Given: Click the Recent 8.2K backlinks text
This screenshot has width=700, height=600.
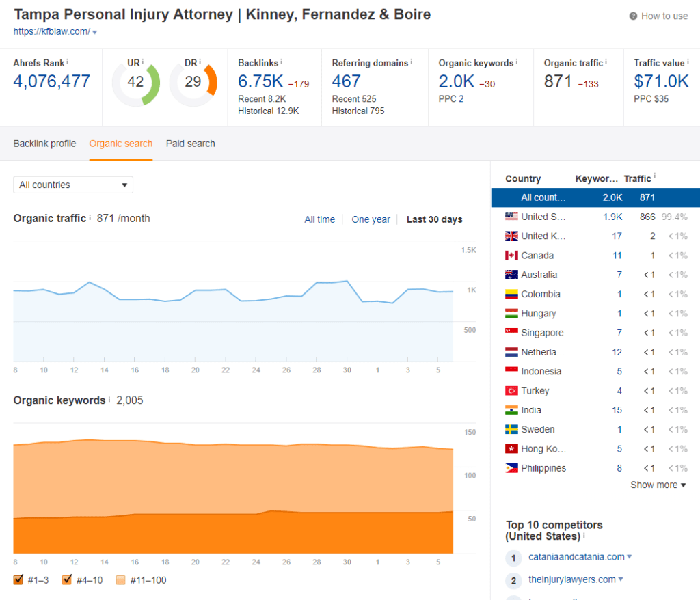Looking at the screenshot, I should (262, 98).
